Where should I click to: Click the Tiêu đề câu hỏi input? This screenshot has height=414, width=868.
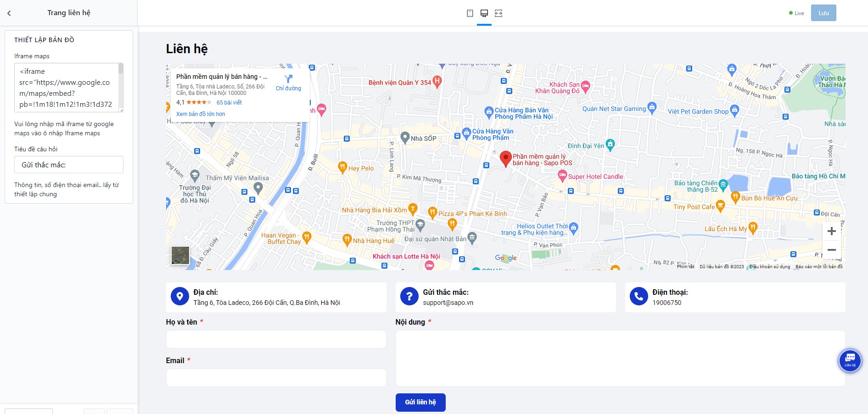[x=69, y=165]
